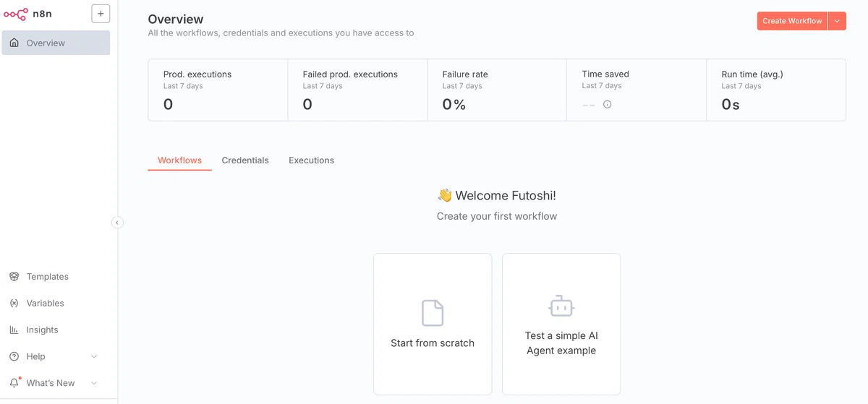Switch to the Credentials tab
Screen dimensions: 868x404
245,160
